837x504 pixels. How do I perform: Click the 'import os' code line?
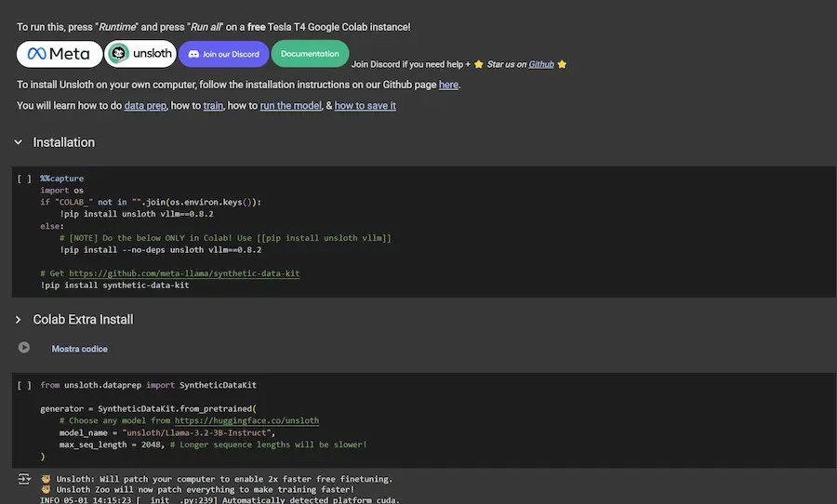(62, 190)
